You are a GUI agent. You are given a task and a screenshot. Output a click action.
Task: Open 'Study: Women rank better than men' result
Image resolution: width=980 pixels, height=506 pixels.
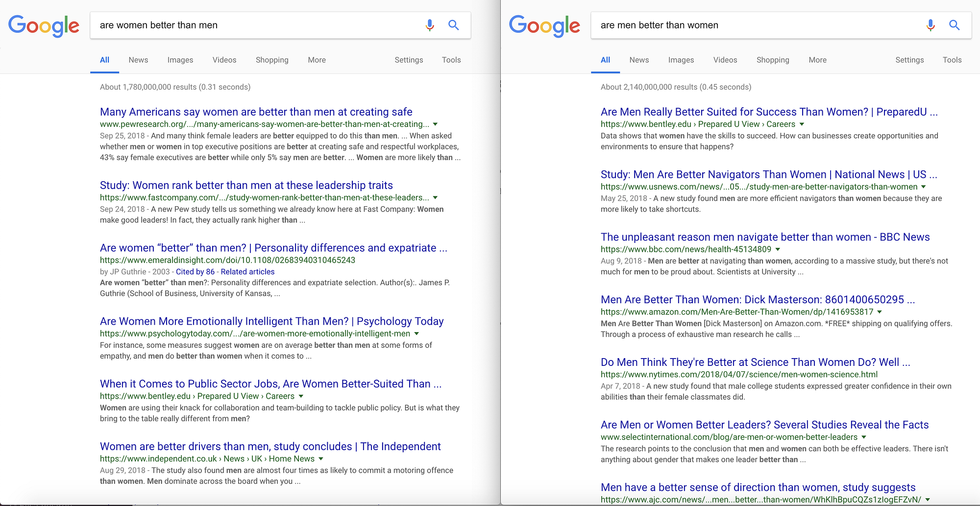point(246,185)
